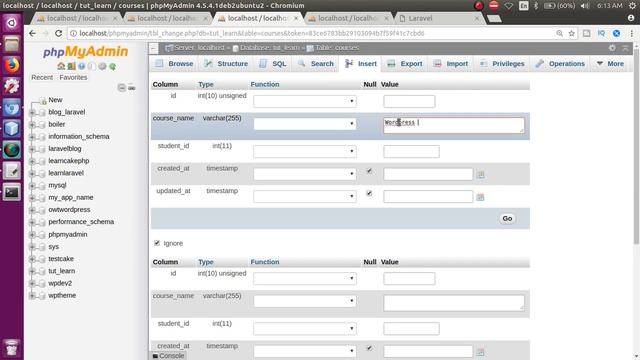Expand the tut_learn database tree node
The height and width of the screenshot is (360, 640).
point(32,271)
